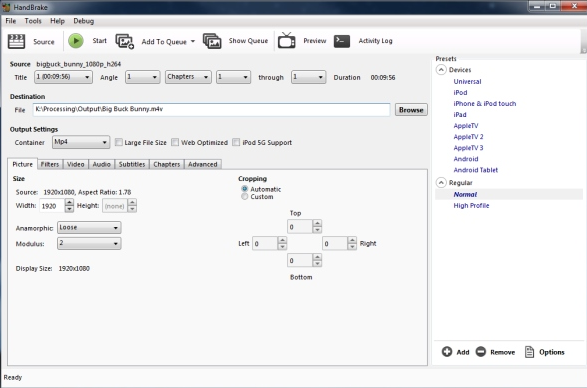Click the HandBrake app icon in title bar
Viewport: 587px width, 388px height.
[6, 7]
